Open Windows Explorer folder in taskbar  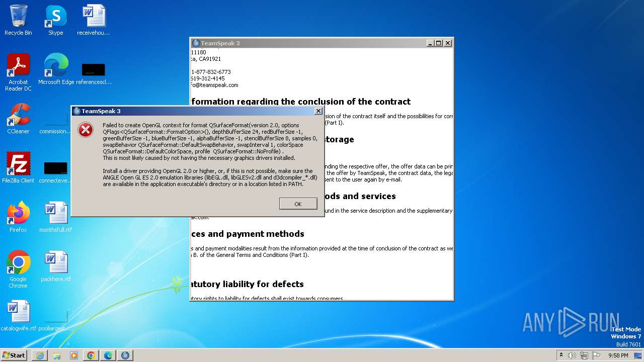click(57, 355)
